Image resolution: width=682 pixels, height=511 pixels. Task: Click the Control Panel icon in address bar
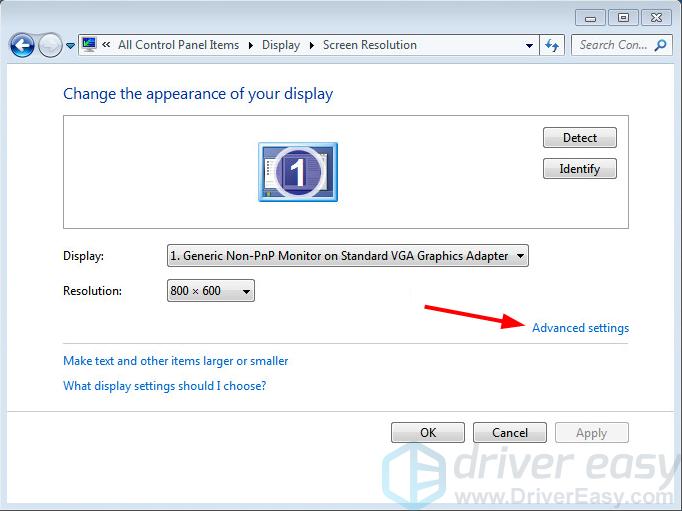[x=89, y=45]
